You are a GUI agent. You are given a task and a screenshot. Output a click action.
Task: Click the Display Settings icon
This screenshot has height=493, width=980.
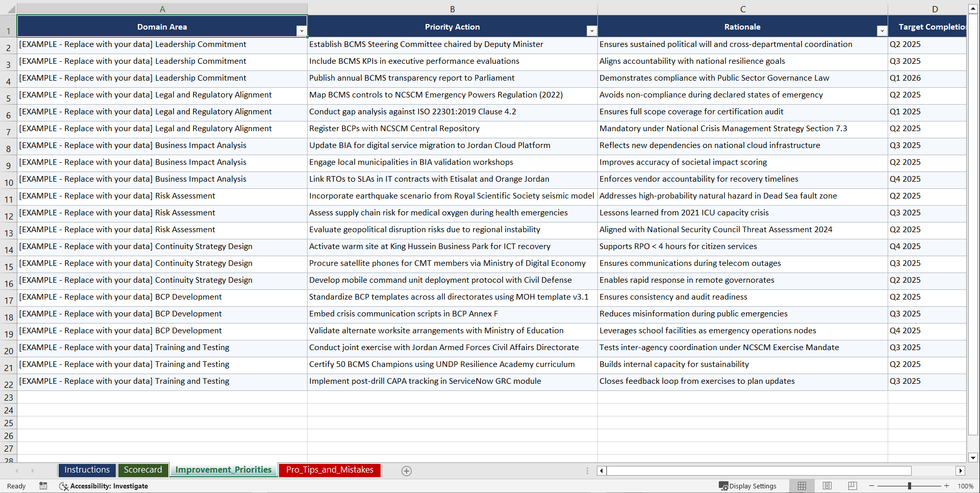point(748,486)
